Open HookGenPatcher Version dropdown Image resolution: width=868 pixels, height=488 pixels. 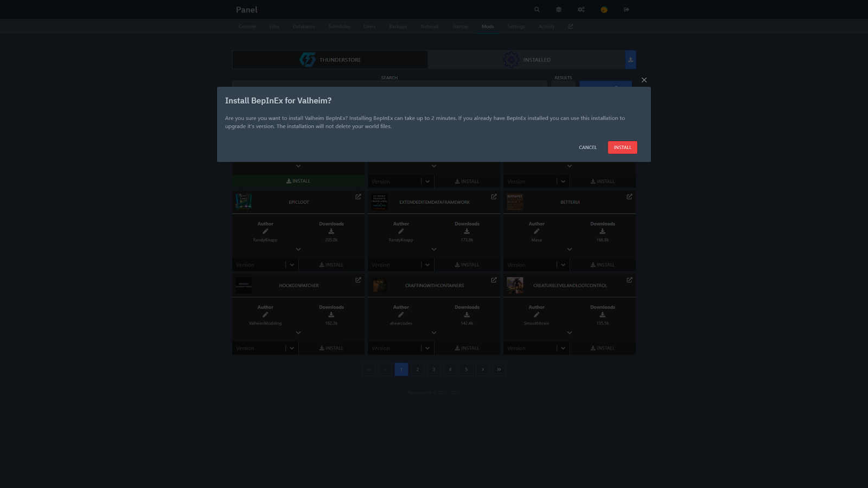[265, 348]
